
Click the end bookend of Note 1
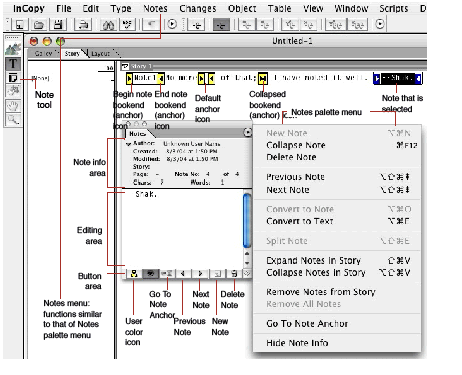161,79
